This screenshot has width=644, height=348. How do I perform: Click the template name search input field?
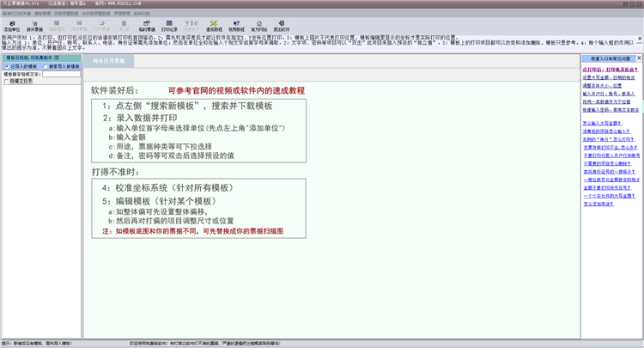(61, 74)
